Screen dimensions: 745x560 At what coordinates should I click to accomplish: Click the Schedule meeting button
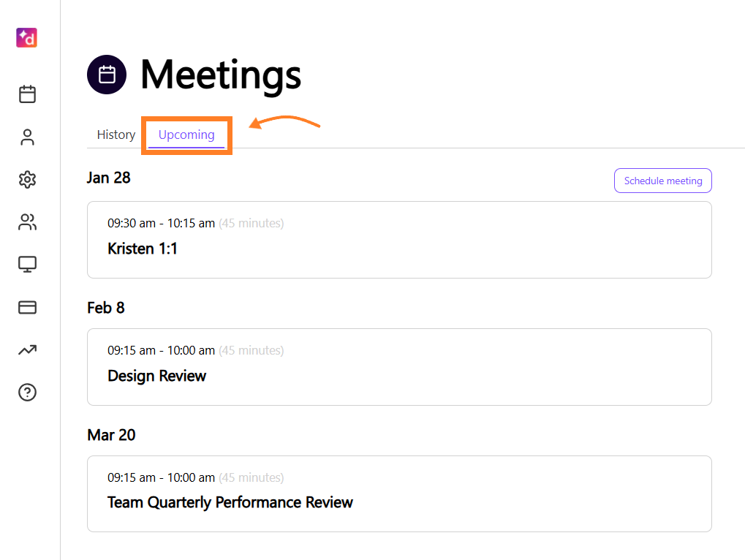click(x=663, y=181)
